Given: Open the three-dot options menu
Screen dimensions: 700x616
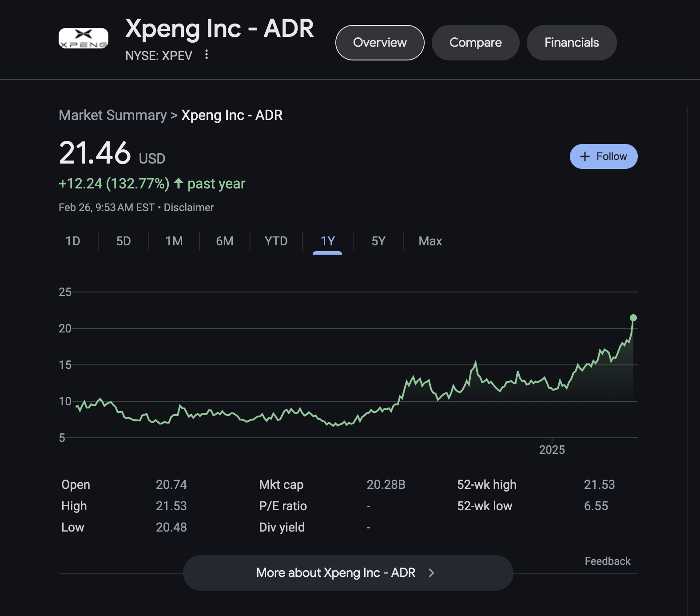Looking at the screenshot, I should pyautogui.click(x=207, y=55).
